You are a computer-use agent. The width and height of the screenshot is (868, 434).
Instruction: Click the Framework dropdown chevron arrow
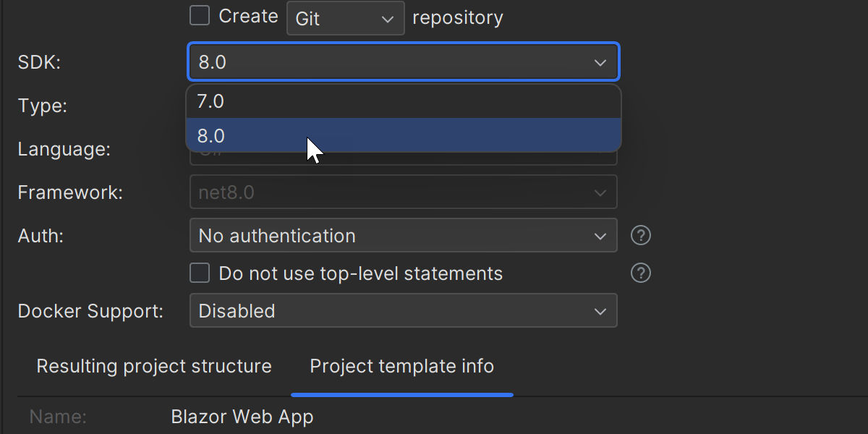pos(600,193)
